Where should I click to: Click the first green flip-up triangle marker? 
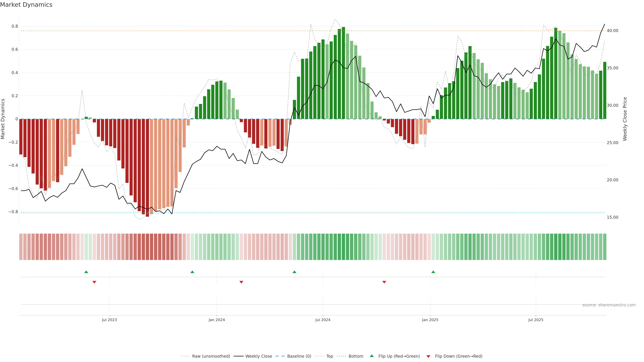(86, 272)
